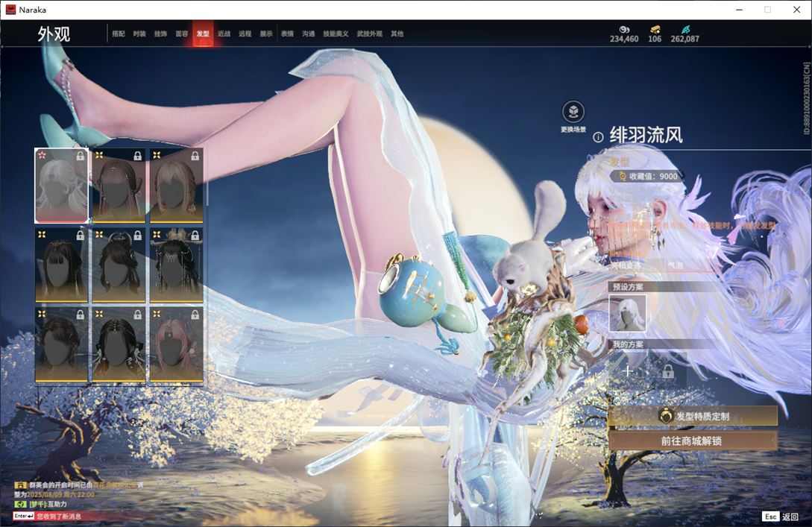Select the black hairstyle with bangs thumbnail
The width and height of the screenshot is (812, 527).
coord(61,265)
